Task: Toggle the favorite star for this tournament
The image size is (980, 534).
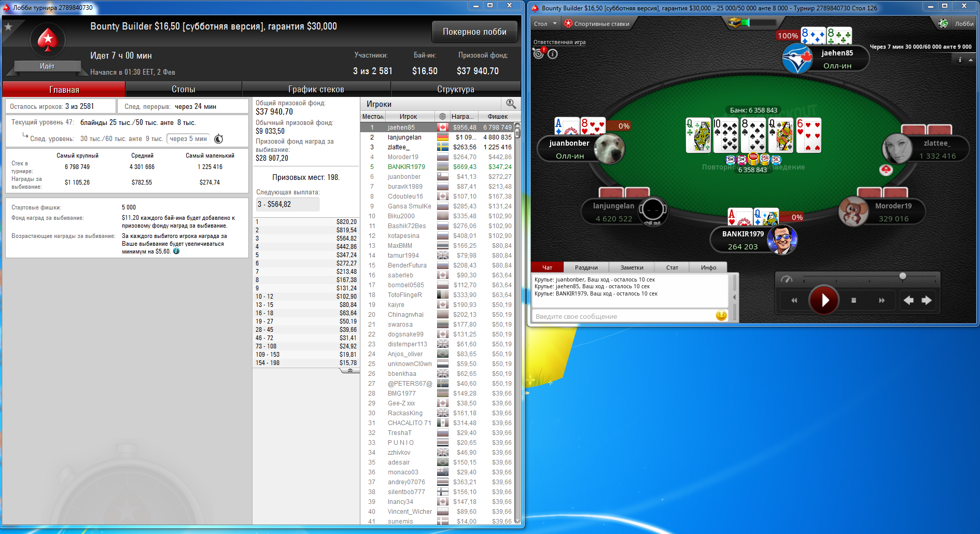Action: [8, 26]
